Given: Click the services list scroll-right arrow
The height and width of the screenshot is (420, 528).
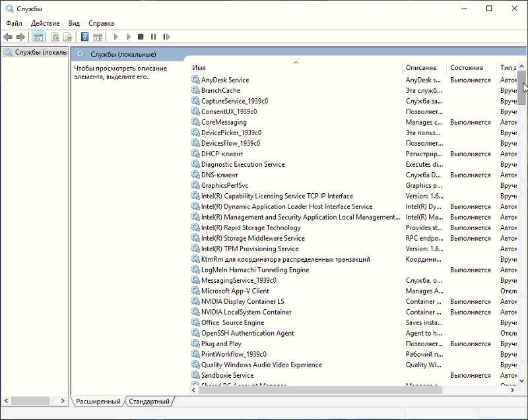Looking at the screenshot, I should click(513, 390).
